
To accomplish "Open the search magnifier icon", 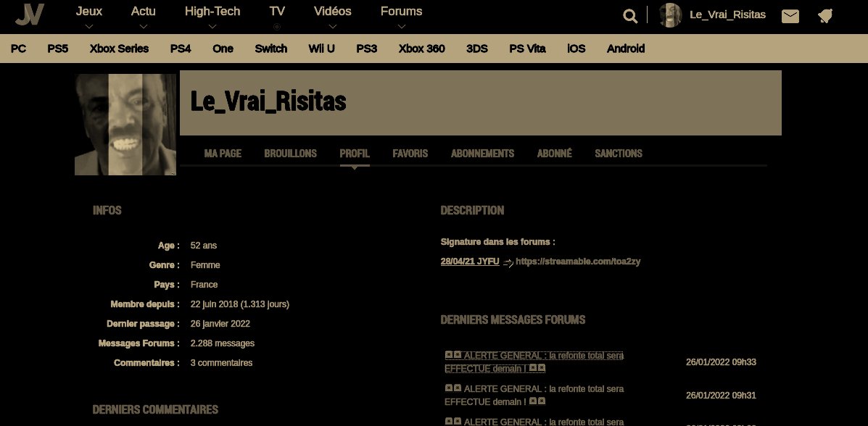I will tap(630, 16).
